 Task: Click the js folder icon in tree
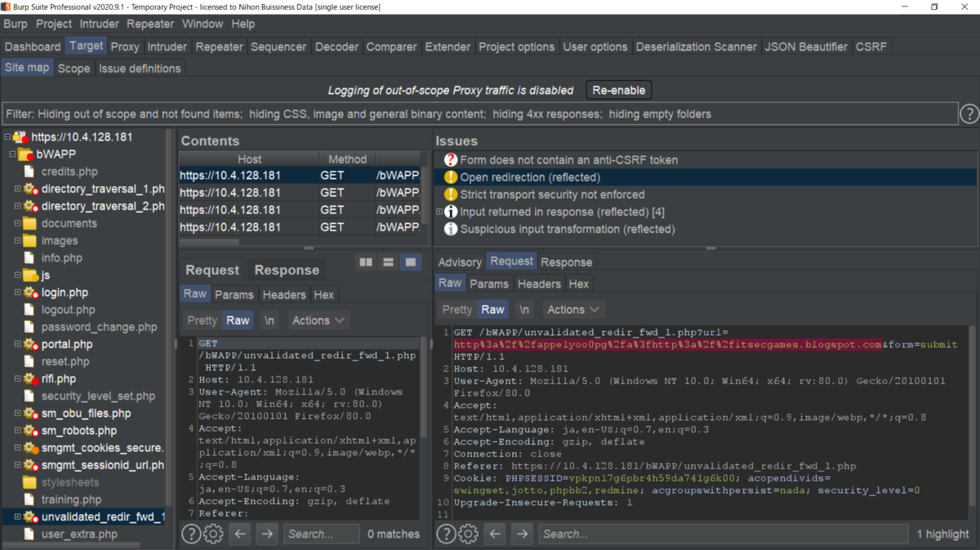coord(30,275)
